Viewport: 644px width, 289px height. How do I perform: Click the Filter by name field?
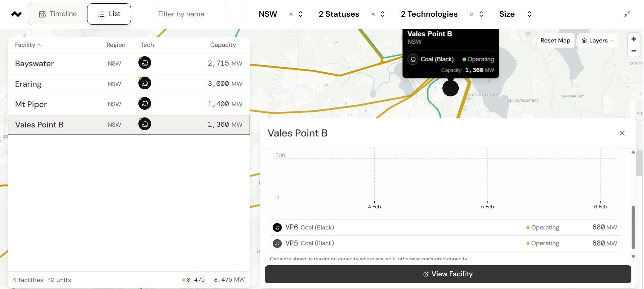[x=192, y=14]
